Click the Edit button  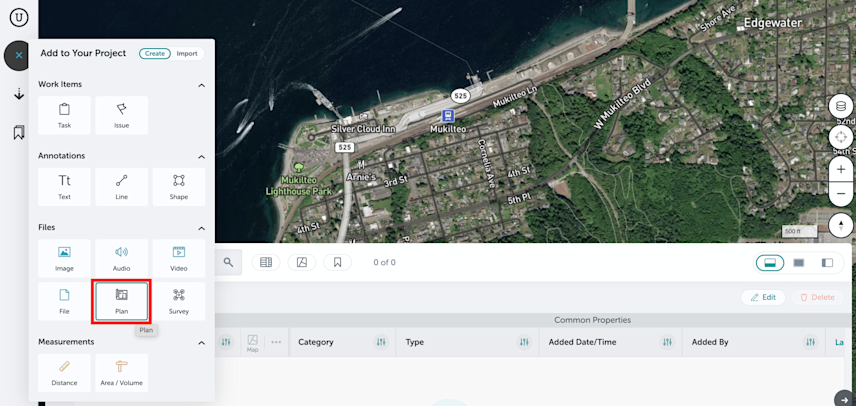tap(763, 297)
